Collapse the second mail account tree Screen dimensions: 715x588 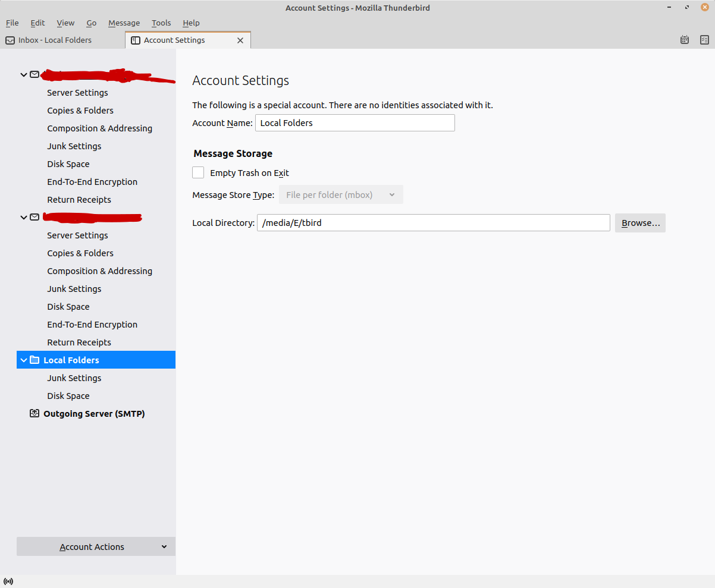(x=24, y=218)
